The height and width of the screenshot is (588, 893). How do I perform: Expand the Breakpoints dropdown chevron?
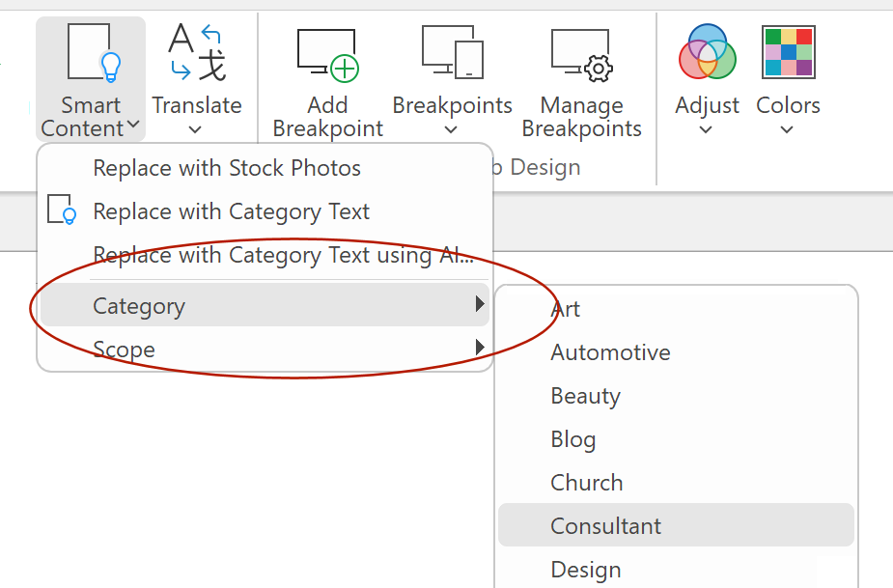point(451,130)
